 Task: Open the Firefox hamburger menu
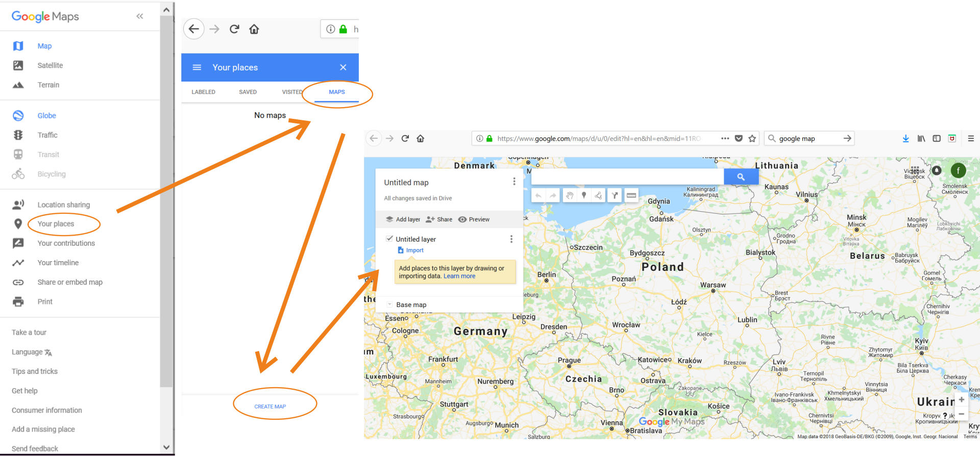[971, 138]
